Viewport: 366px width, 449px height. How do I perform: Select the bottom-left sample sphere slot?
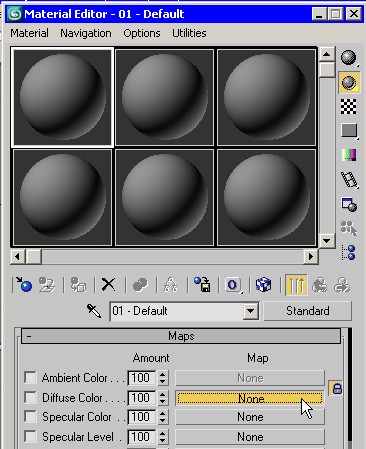[62, 197]
